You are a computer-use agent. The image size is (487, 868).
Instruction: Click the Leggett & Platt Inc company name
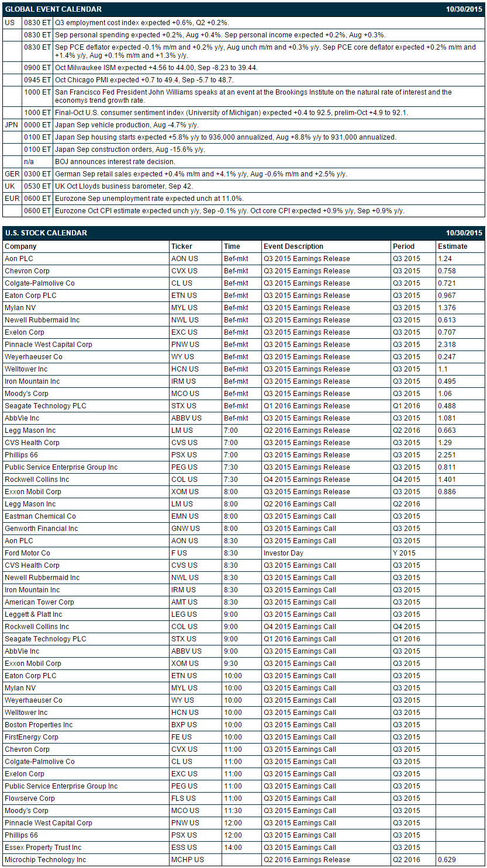click(33, 614)
